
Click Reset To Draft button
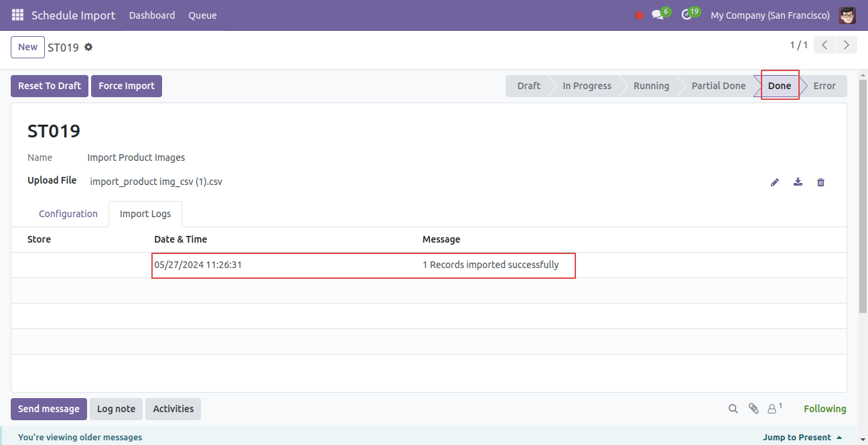[x=50, y=86]
